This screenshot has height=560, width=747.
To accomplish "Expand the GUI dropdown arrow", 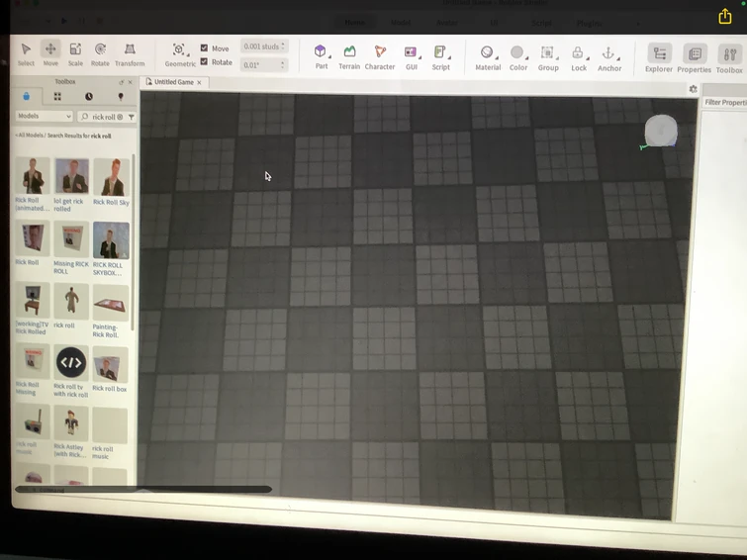I will (x=420, y=57).
